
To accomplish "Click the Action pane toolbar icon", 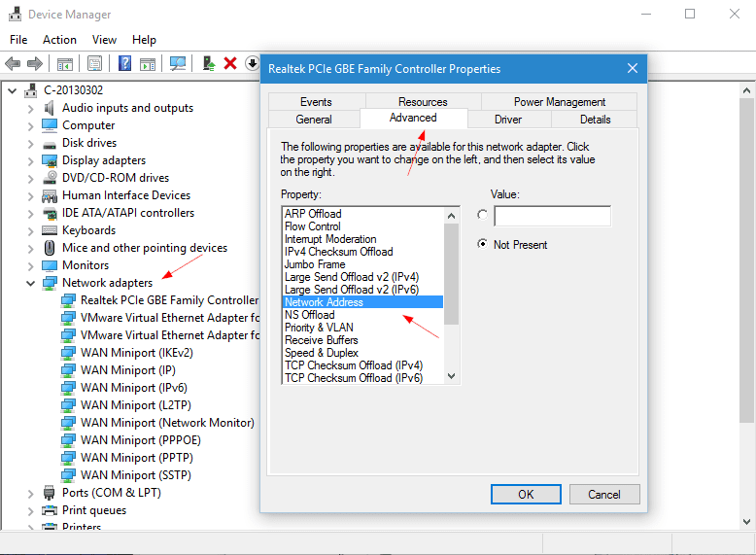I will (x=148, y=63).
